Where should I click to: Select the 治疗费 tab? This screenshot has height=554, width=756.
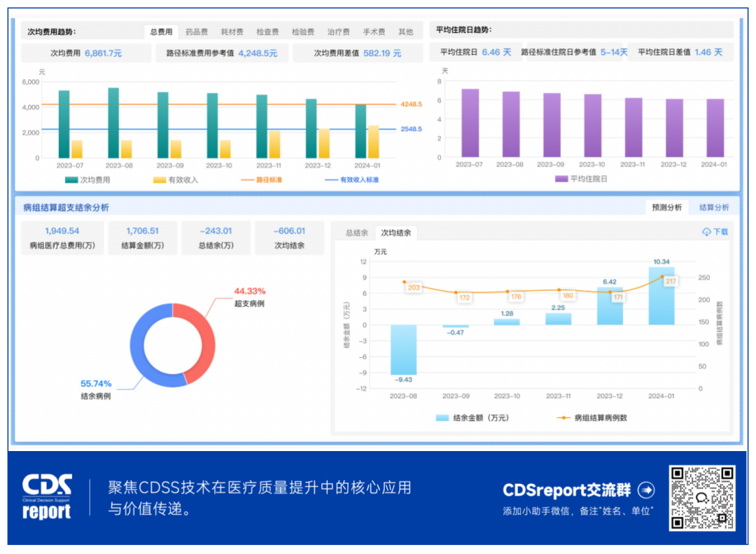(x=339, y=32)
